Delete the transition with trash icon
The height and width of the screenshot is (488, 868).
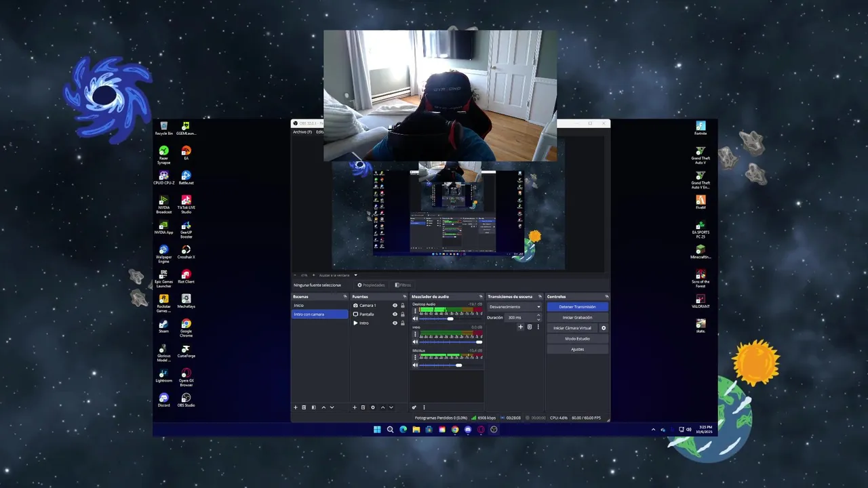click(x=530, y=327)
